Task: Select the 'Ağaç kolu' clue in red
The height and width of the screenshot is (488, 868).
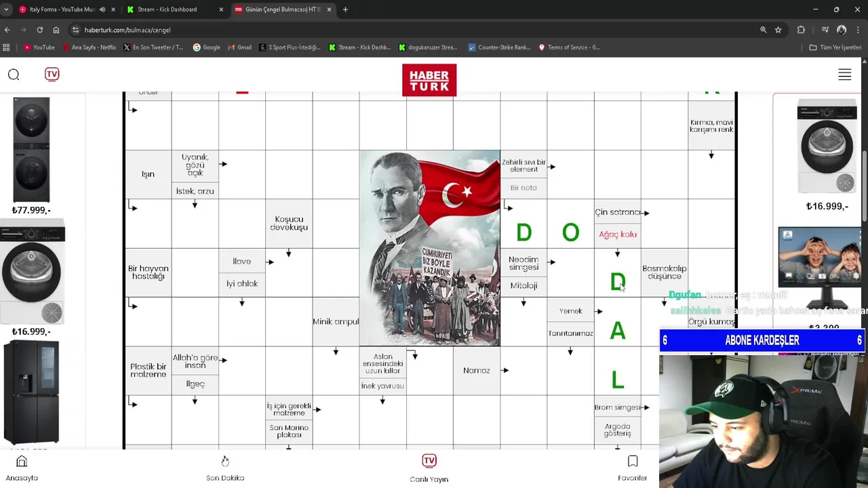Action: [x=617, y=235]
